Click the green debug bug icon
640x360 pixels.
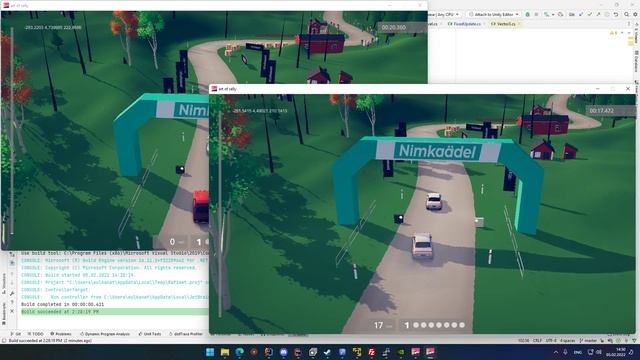(x=527, y=14)
